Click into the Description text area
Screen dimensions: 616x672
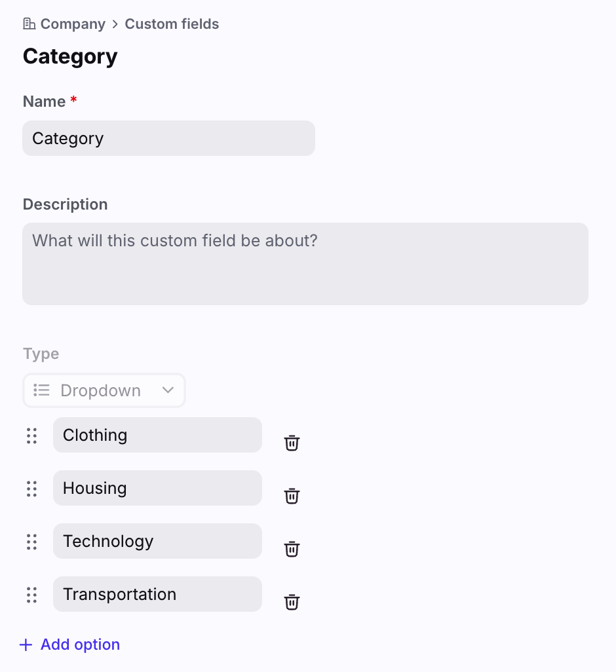point(305,263)
